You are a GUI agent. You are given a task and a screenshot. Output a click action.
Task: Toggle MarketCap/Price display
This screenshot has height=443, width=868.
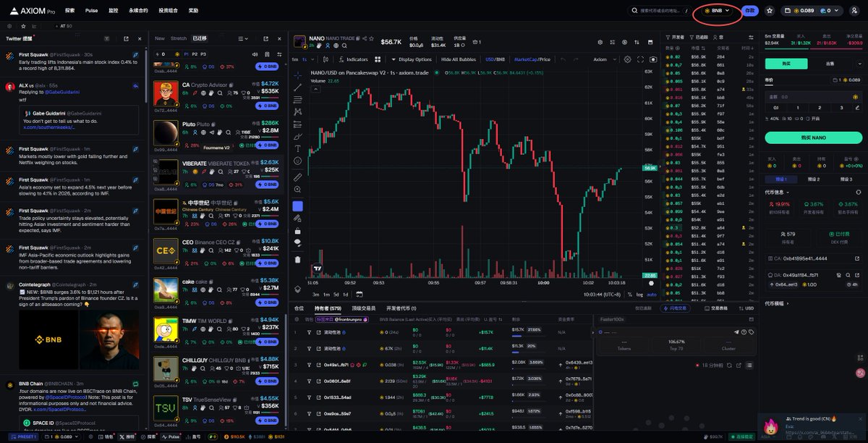coord(532,59)
